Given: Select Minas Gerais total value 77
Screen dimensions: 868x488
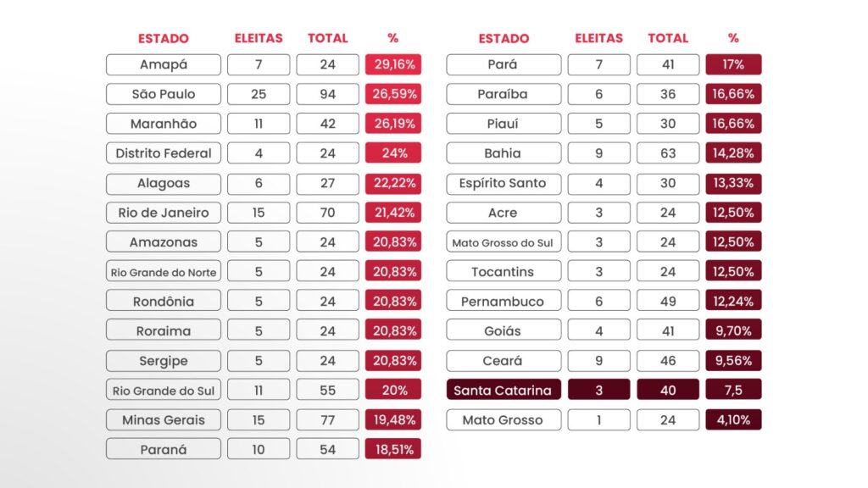Looking at the screenshot, I should [328, 420].
